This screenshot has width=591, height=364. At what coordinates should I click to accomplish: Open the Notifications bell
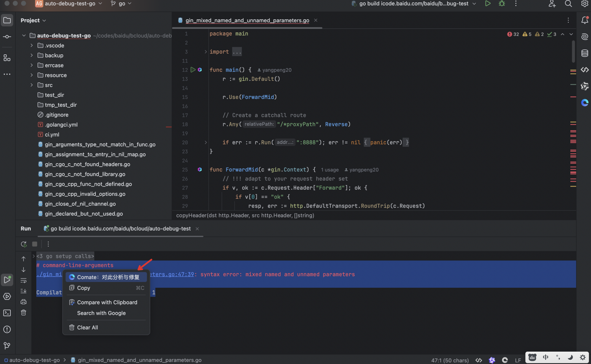pos(585,20)
